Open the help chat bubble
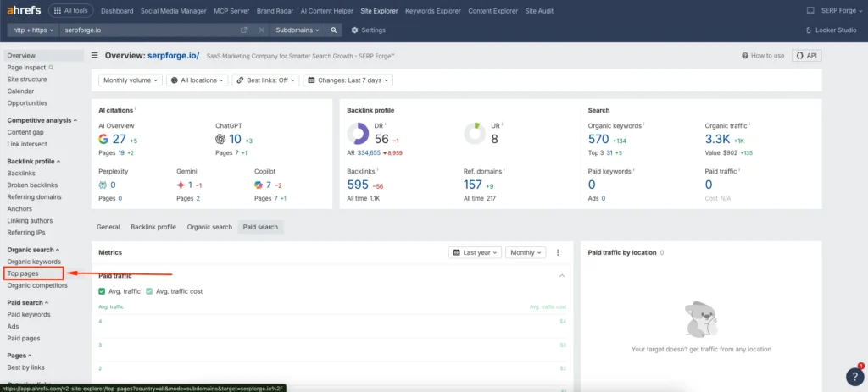This screenshot has width=868, height=392. tap(854, 376)
